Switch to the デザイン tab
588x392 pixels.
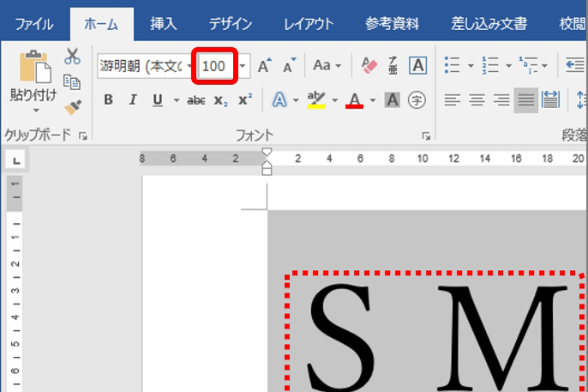coord(231,24)
